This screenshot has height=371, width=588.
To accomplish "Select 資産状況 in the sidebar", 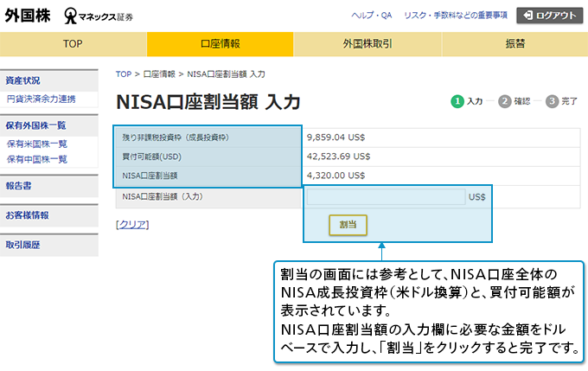I will coord(22,80).
